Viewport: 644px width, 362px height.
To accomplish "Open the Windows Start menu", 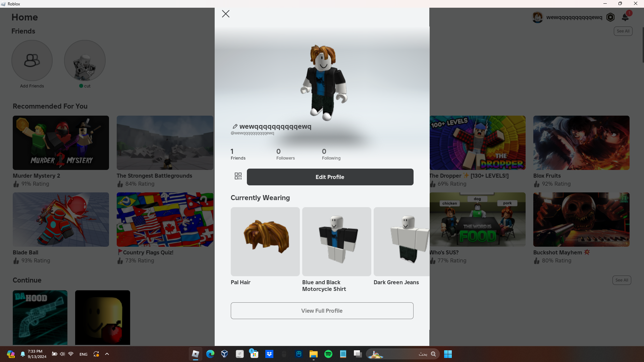I will click(448, 354).
